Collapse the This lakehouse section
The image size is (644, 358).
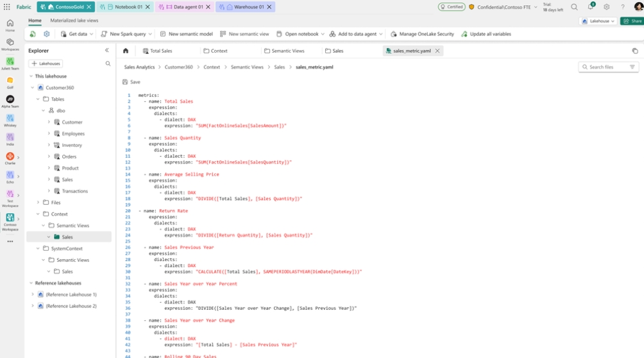[31, 76]
